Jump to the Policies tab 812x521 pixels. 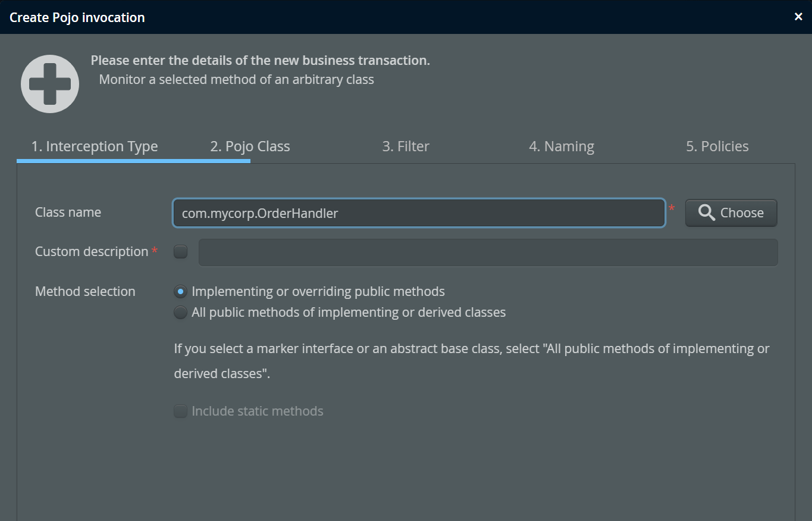coord(717,146)
